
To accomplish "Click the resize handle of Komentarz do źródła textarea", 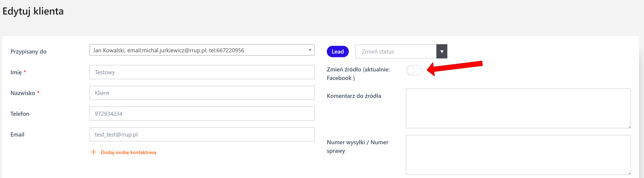I will [629, 127].
